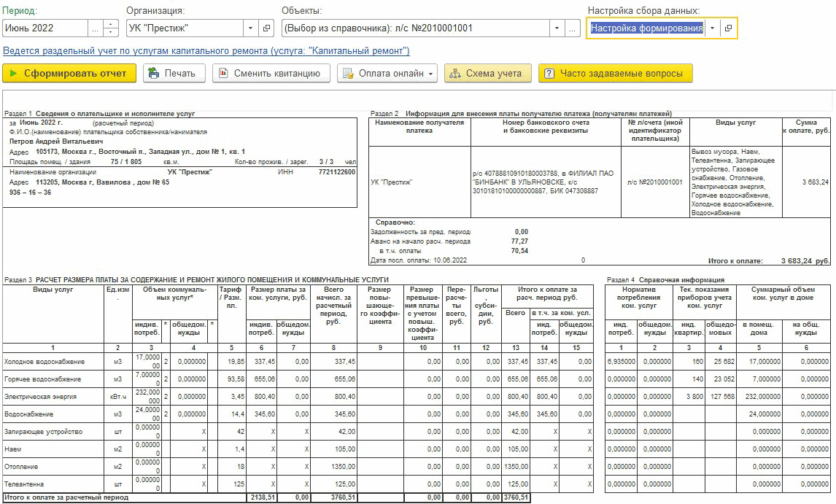Click the Организация field with УК "Престиж"
The image size is (836, 504).
click(185, 28)
